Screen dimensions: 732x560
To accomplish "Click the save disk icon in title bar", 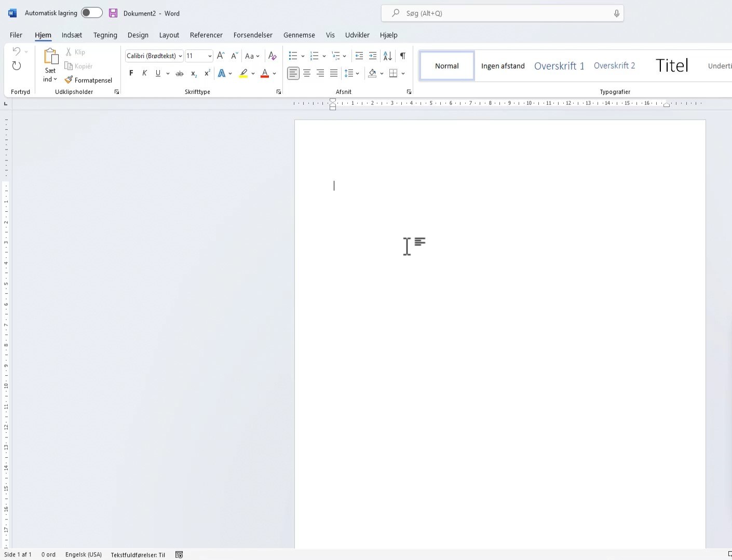I will tap(113, 13).
